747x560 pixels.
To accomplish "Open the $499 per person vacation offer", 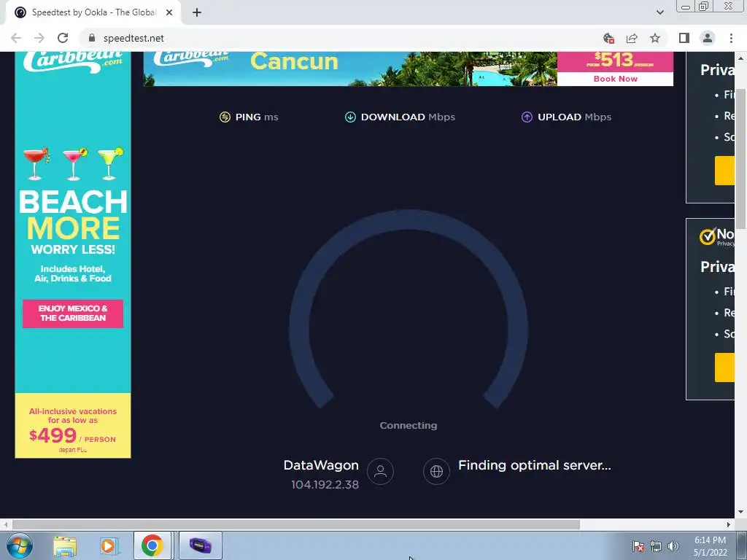I will pyautogui.click(x=73, y=426).
